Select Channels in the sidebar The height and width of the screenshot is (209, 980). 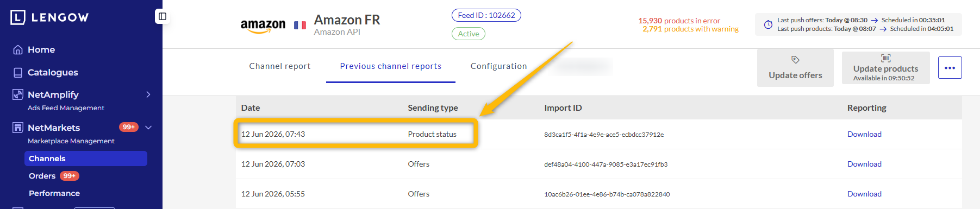click(x=86, y=159)
